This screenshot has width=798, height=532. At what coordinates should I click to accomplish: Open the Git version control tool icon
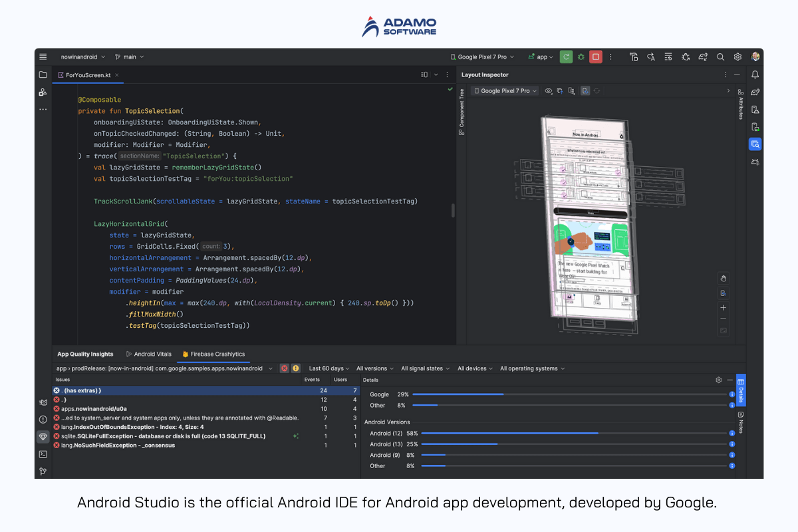coord(43,471)
